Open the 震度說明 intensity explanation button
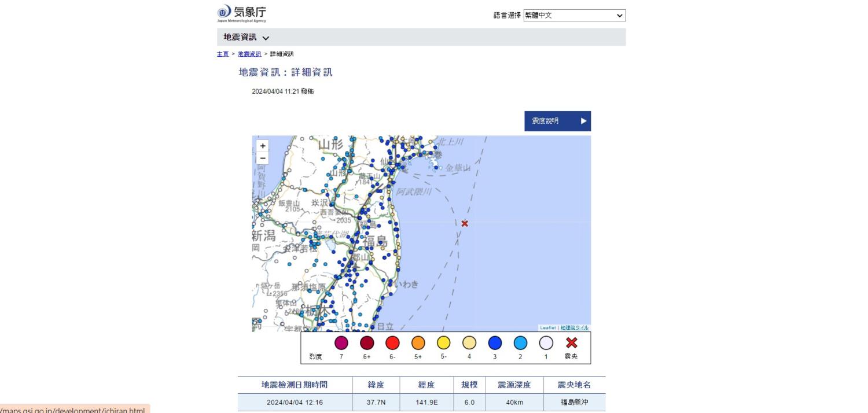 point(557,121)
